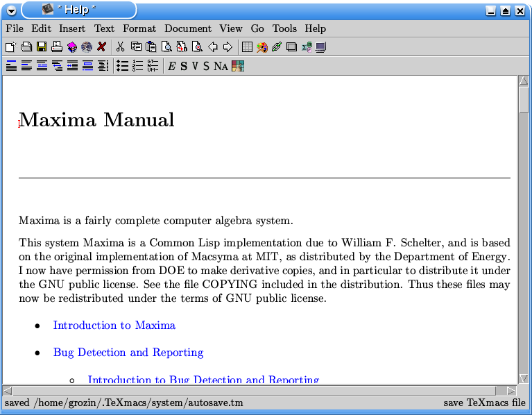
Task: Choose document language via the globe icon
Action: 87,46
